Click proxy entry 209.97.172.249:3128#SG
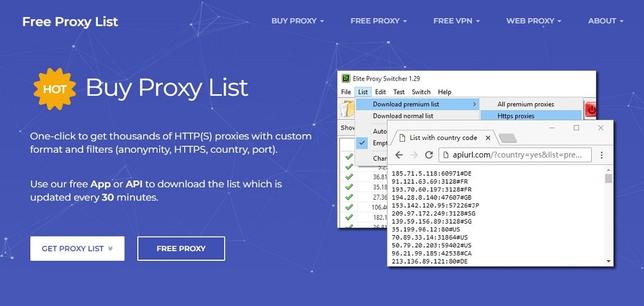This screenshot has width=644, height=306. click(x=433, y=214)
